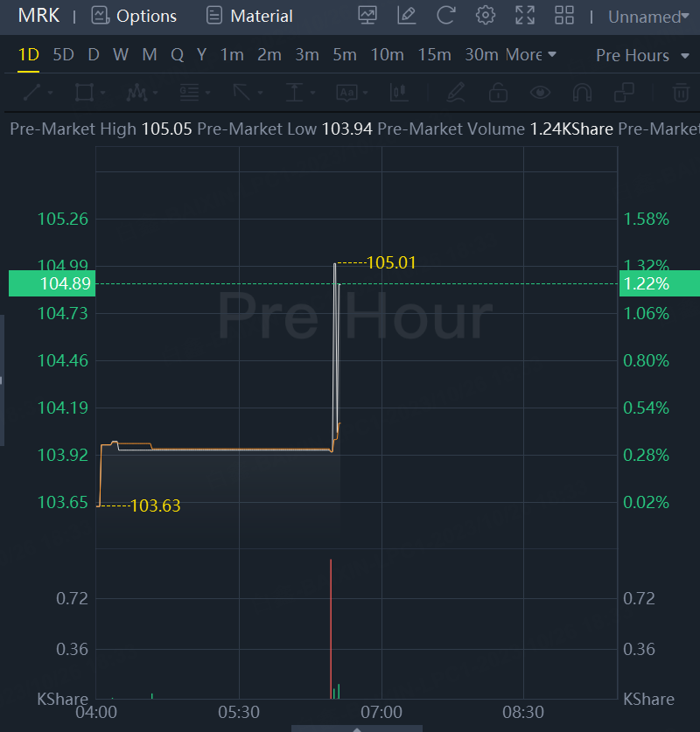Open the drawing edit pencil icon
Image resolution: width=700 pixels, height=732 pixels.
point(406,16)
